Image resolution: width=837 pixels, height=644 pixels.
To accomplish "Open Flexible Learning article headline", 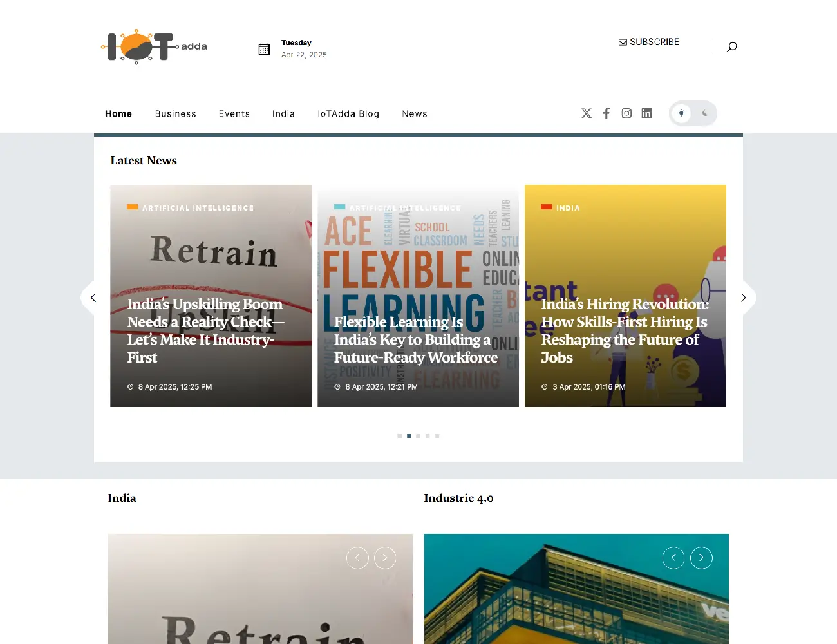I will (x=416, y=339).
